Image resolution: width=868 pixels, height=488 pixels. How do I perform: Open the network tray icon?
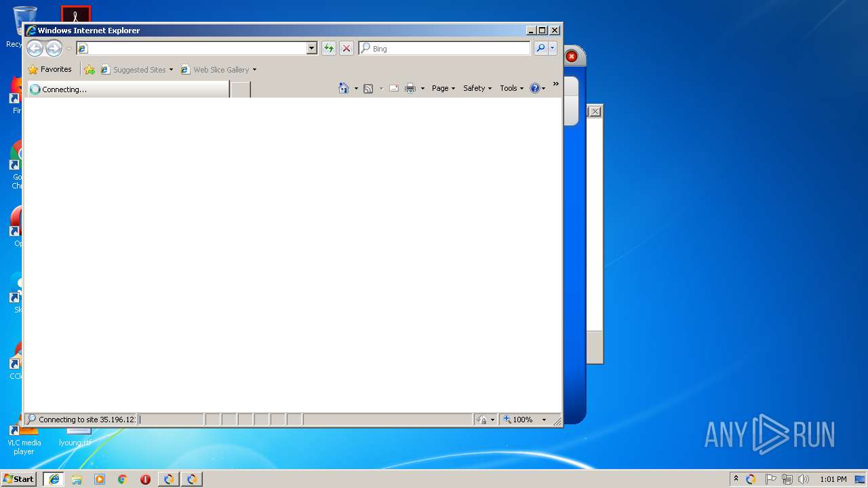pyautogui.click(x=787, y=479)
